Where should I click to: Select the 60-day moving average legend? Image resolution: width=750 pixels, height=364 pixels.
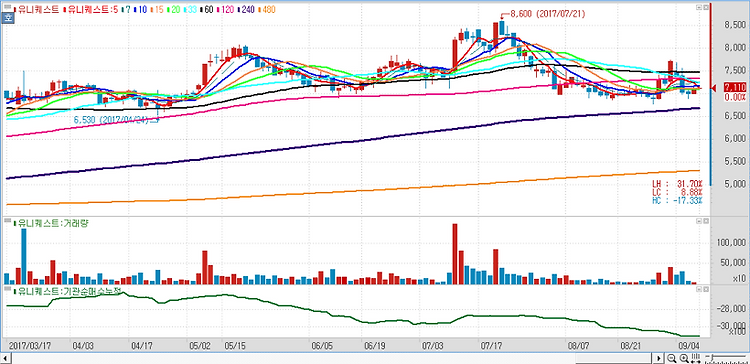pos(208,9)
